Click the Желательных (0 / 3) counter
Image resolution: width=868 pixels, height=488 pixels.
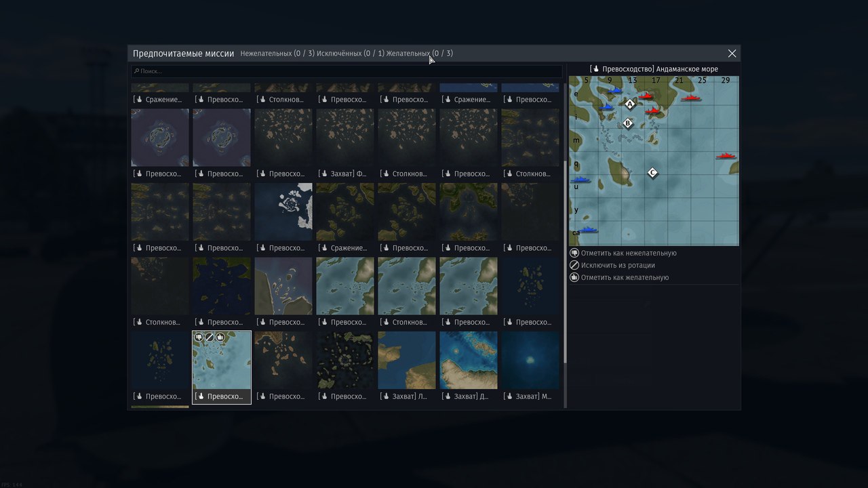pos(420,54)
